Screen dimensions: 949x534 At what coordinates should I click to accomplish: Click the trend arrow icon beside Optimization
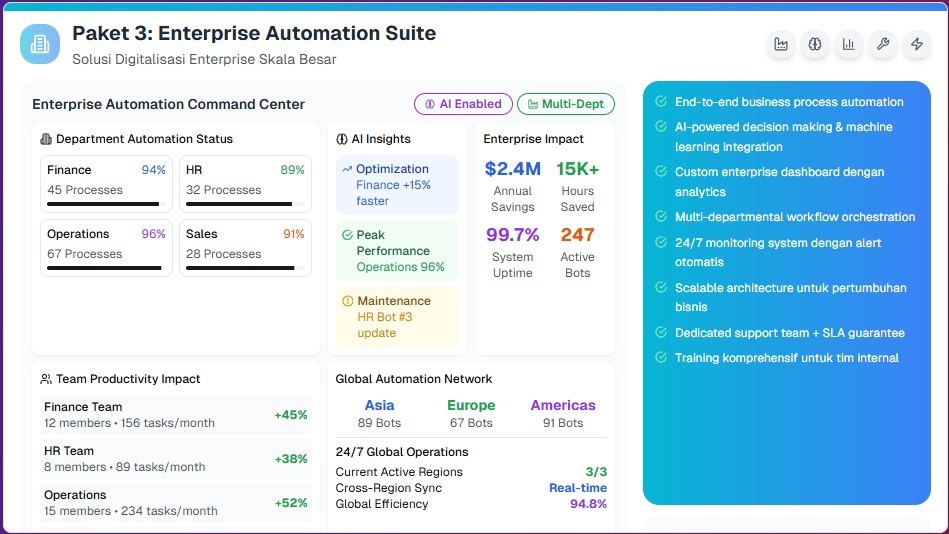[x=347, y=169]
